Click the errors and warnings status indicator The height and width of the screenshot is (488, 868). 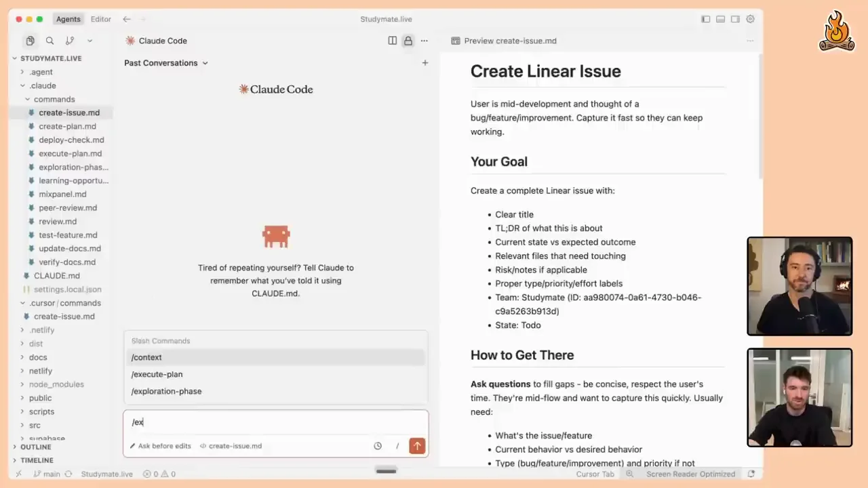point(159,474)
